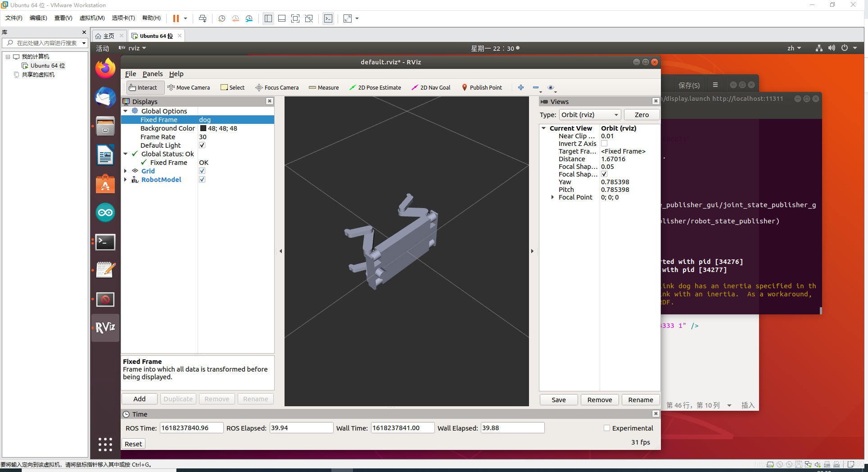Pick the Focus Camera tool
The width and height of the screenshot is (868, 472).
pos(277,87)
